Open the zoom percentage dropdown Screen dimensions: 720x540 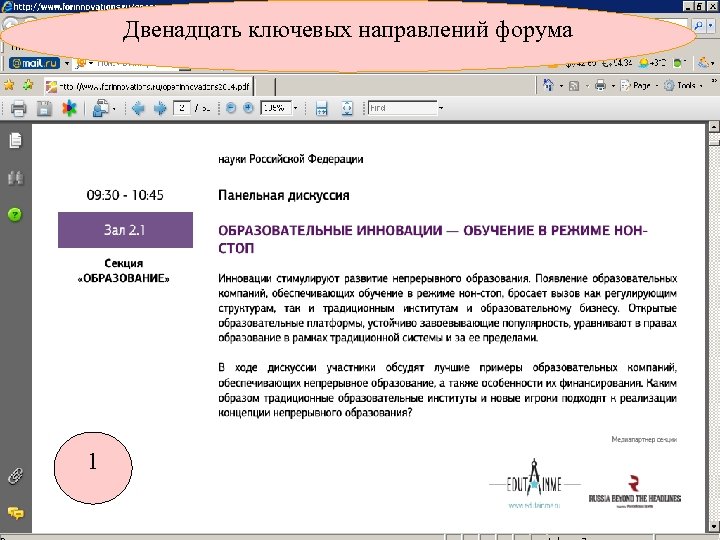pyautogui.click(x=295, y=108)
